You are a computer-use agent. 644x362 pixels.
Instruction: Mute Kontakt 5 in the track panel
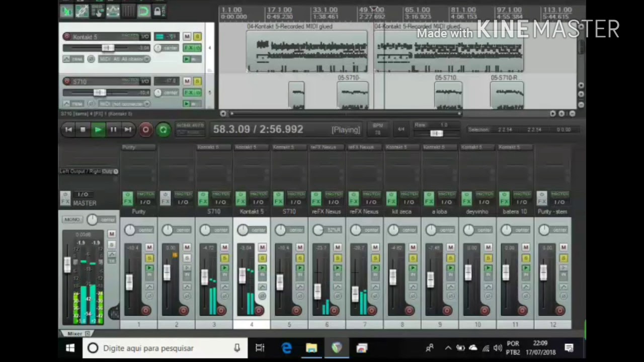click(x=187, y=37)
